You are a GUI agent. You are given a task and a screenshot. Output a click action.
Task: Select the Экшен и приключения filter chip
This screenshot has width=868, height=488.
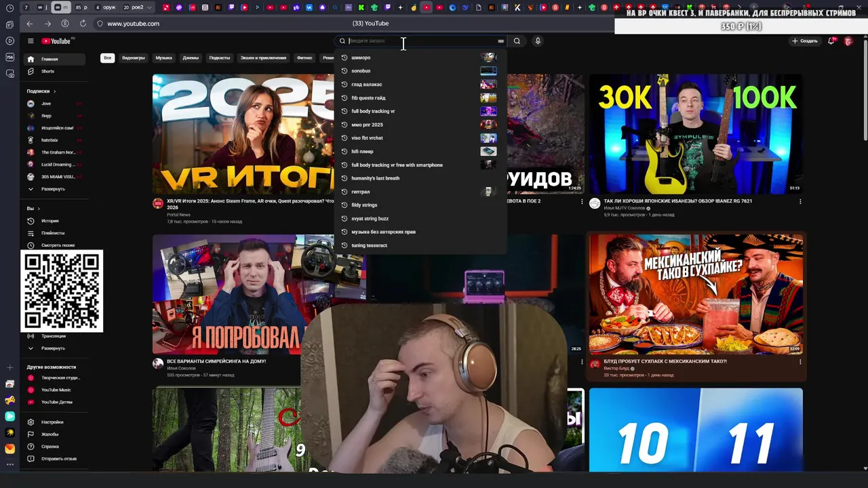point(263,58)
